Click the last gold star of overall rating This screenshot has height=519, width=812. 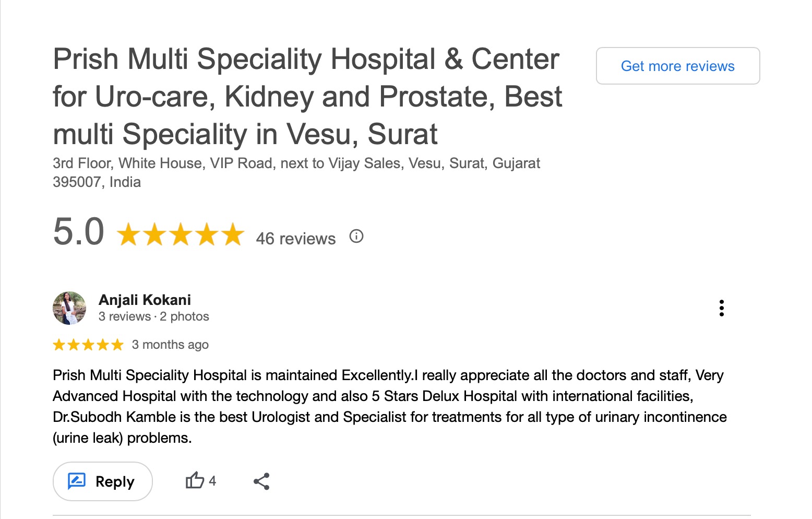tap(233, 234)
